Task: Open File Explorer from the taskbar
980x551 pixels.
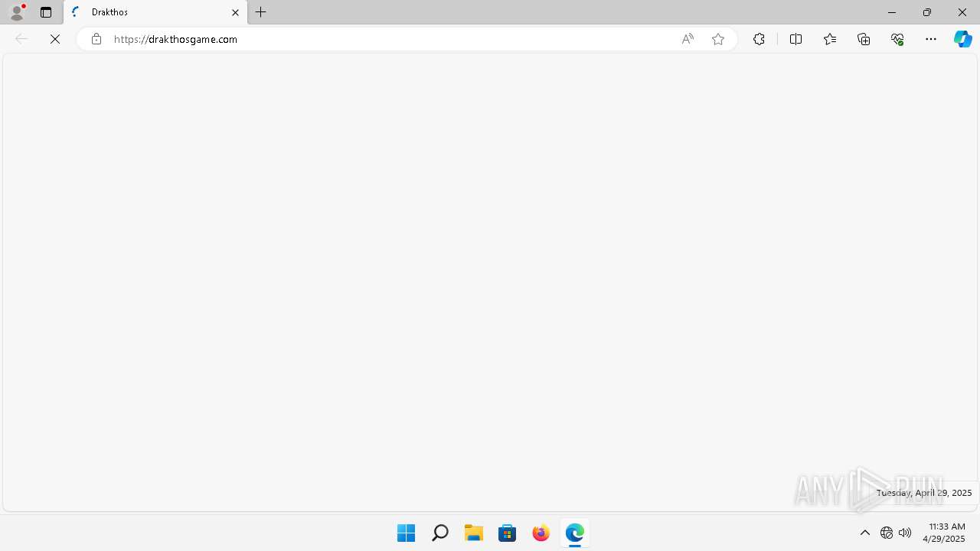Action: pos(473,533)
